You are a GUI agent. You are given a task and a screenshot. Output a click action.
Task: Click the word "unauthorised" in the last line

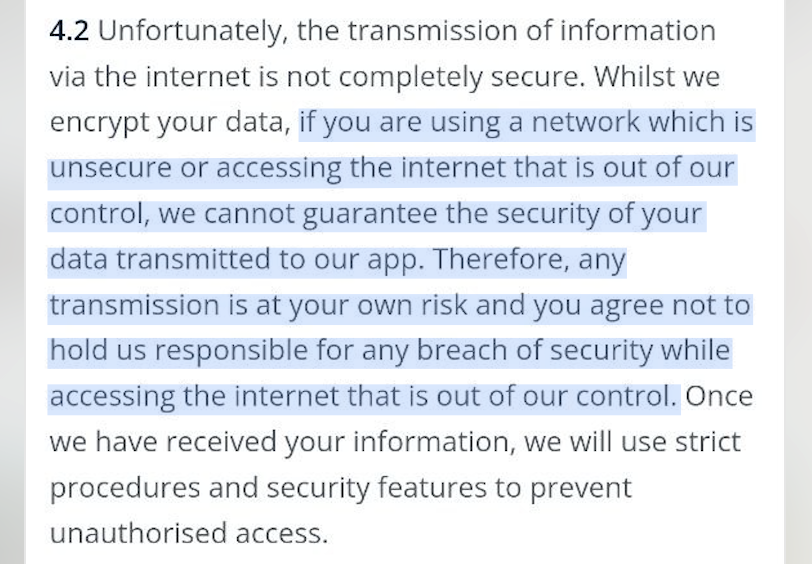[x=138, y=533]
